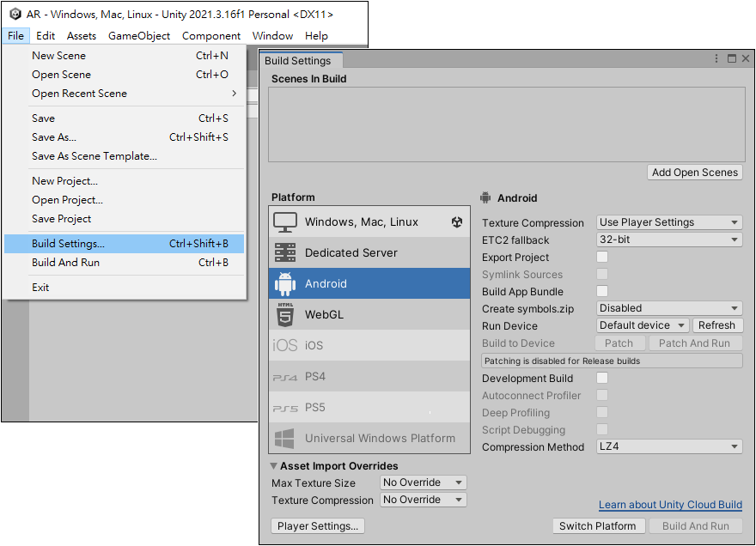Image resolution: width=756 pixels, height=546 pixels.
Task: Select the Windows, Mac, Linux monitor icon
Action: pyautogui.click(x=284, y=221)
